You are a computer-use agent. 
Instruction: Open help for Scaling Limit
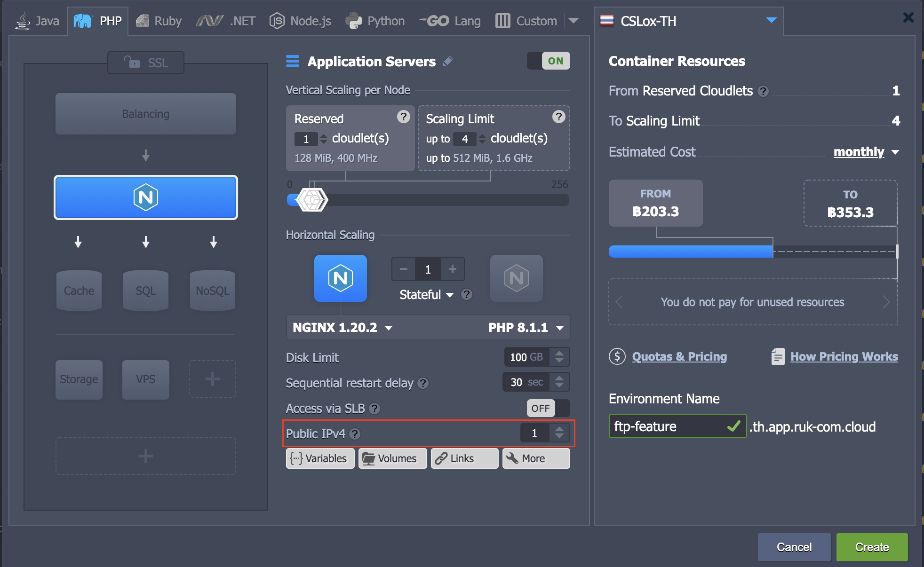pos(558,117)
